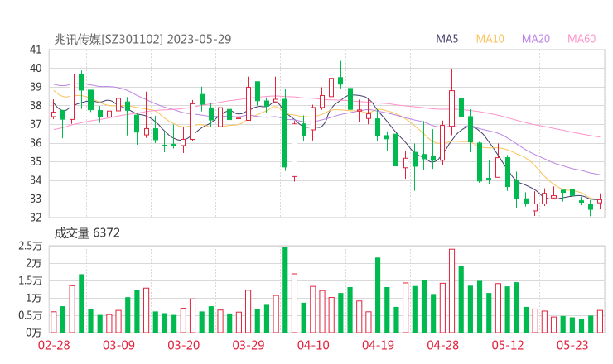Click the 05-12 date axis label
Image resolution: width=613 pixels, height=364 pixels.
point(508,345)
